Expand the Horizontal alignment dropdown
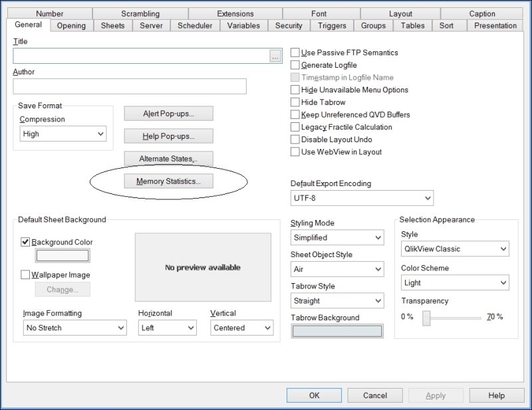The image size is (532, 410). [x=168, y=328]
